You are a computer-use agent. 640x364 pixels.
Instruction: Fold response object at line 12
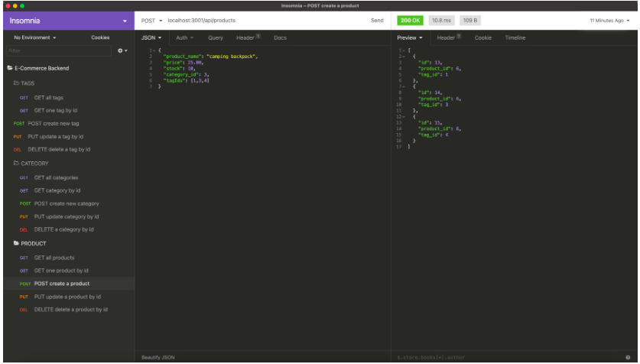[x=403, y=117]
